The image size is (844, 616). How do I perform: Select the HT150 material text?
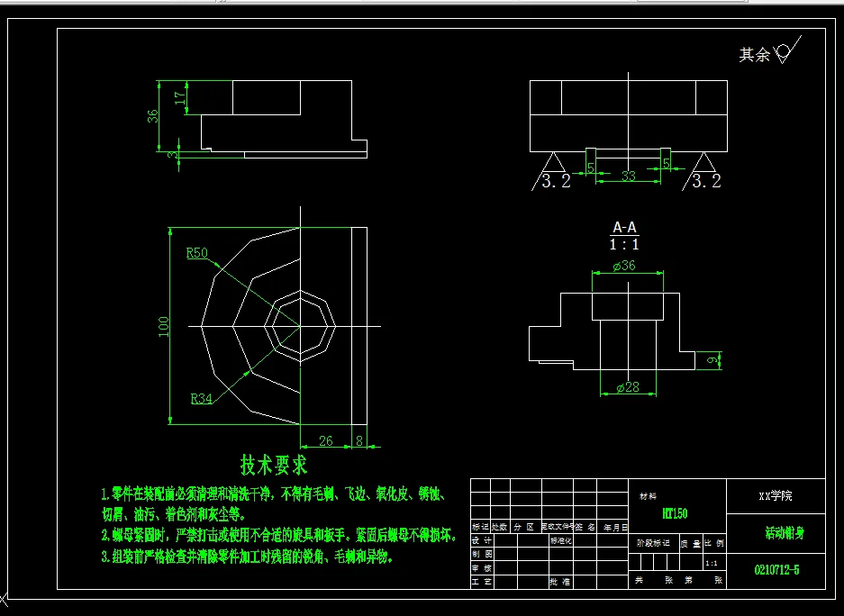tap(675, 513)
